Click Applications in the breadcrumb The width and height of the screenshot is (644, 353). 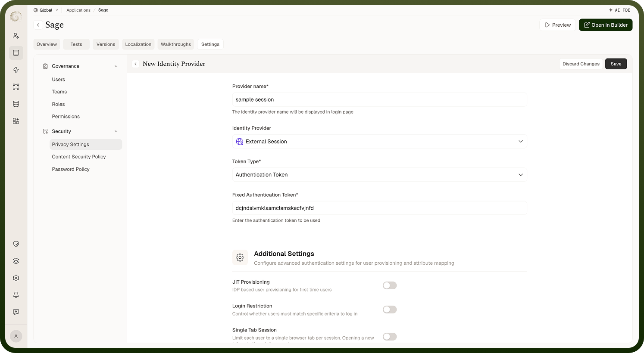[78, 10]
